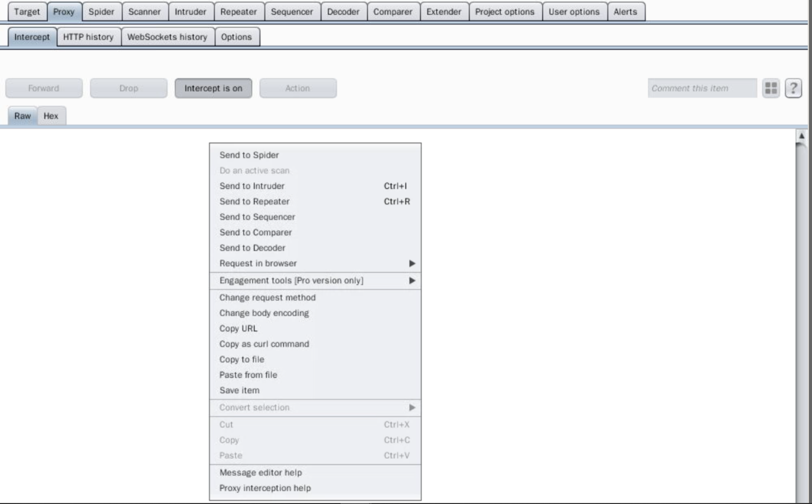The width and height of the screenshot is (812, 504).
Task: Open Message editor help
Action: pyautogui.click(x=315, y=472)
